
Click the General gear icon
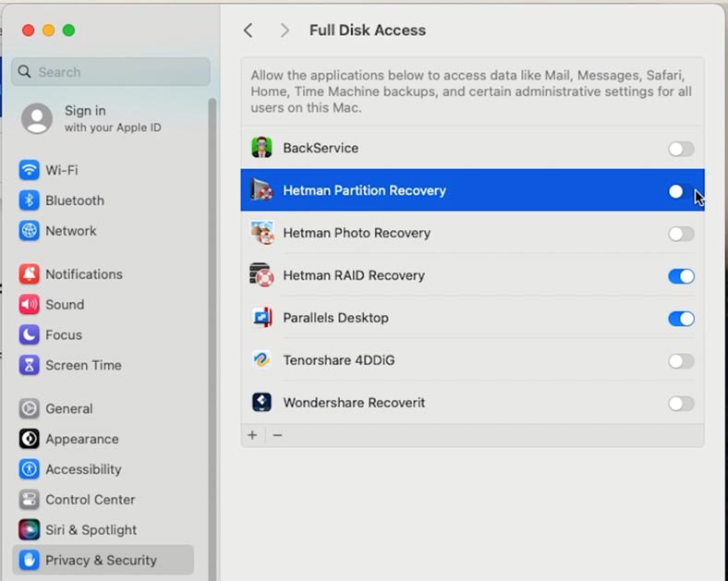29,408
